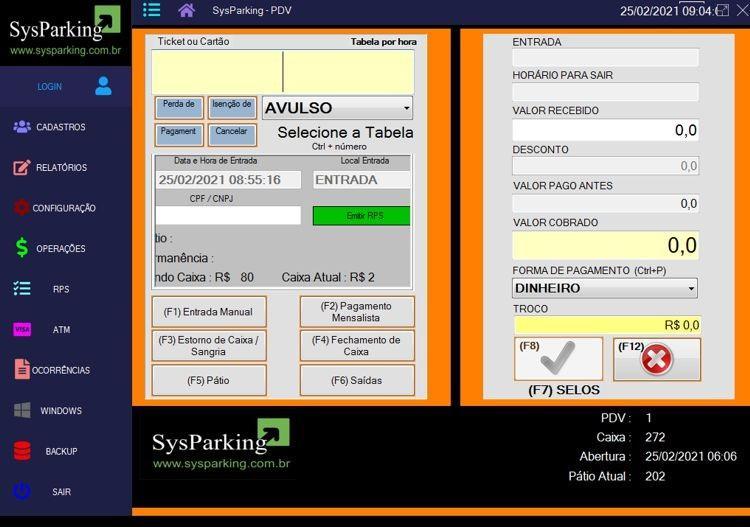
Task: Click F3 Estorno de Caixa / Sangria
Action: pos(209,345)
